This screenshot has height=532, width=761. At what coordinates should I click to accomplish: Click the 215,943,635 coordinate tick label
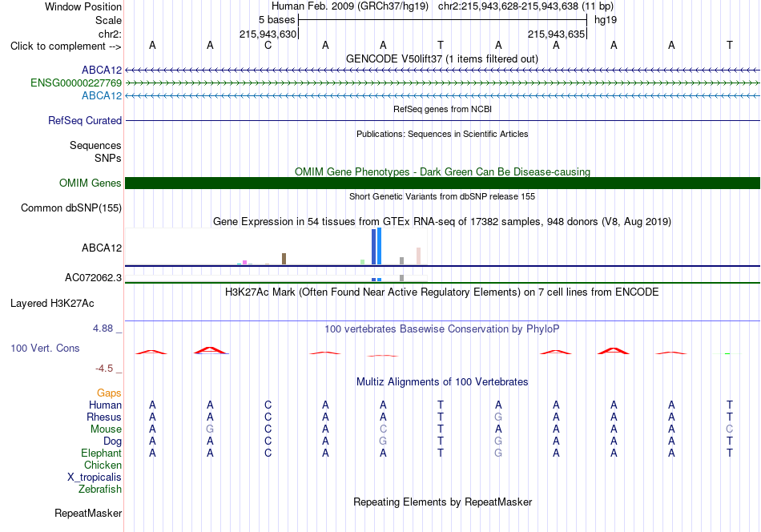[556, 34]
